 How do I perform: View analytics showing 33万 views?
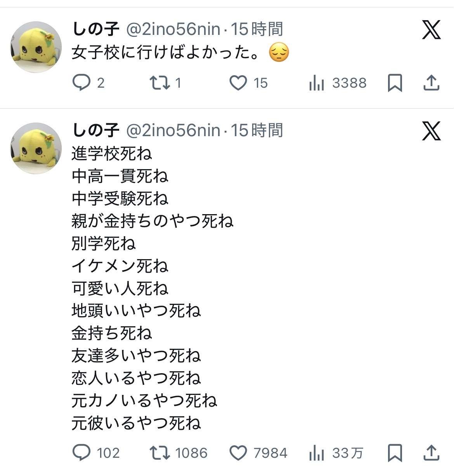point(317,453)
